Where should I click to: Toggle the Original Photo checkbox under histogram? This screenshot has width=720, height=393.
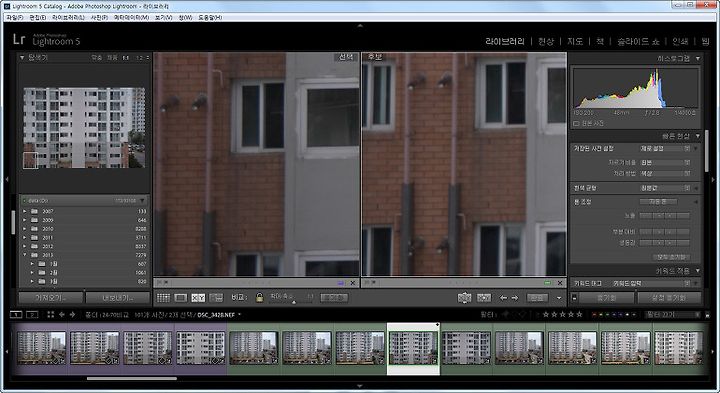click(576, 124)
